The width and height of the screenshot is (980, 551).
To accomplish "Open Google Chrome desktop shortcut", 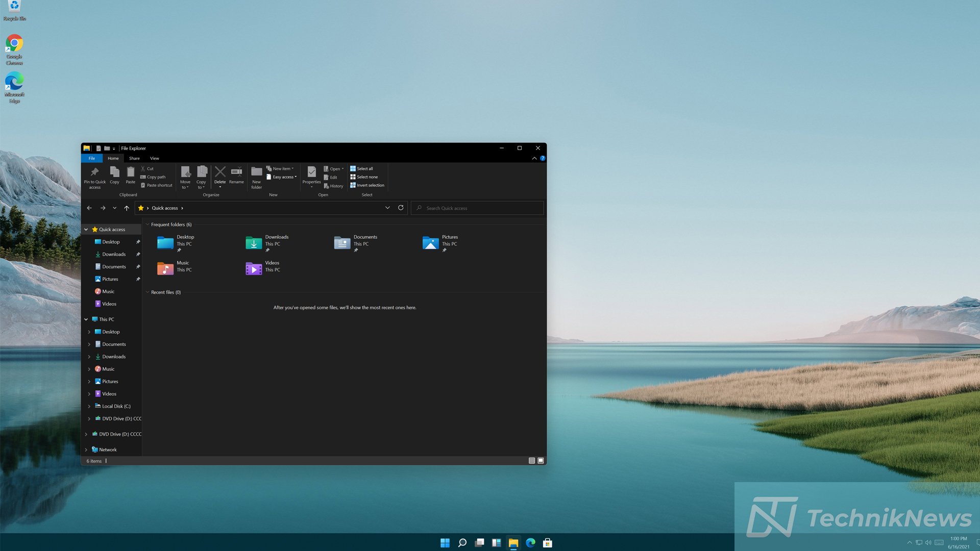I will point(14,49).
